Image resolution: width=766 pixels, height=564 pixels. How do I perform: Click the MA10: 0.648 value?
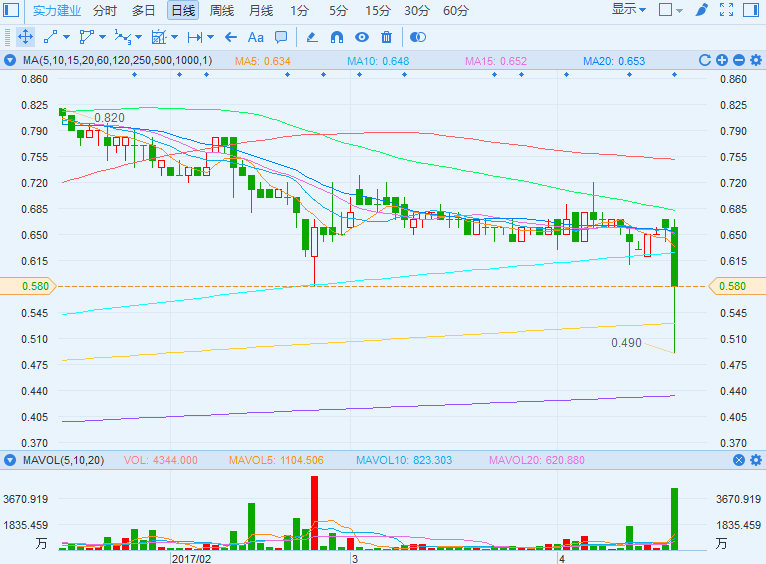tap(378, 61)
